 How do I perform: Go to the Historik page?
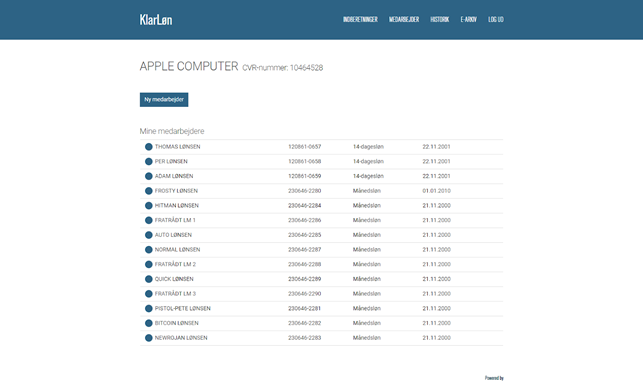point(440,19)
